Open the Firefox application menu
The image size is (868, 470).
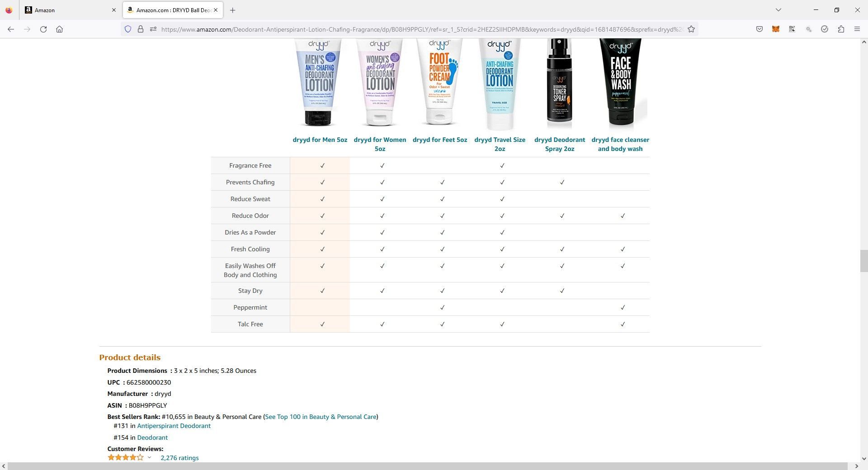[x=857, y=29]
